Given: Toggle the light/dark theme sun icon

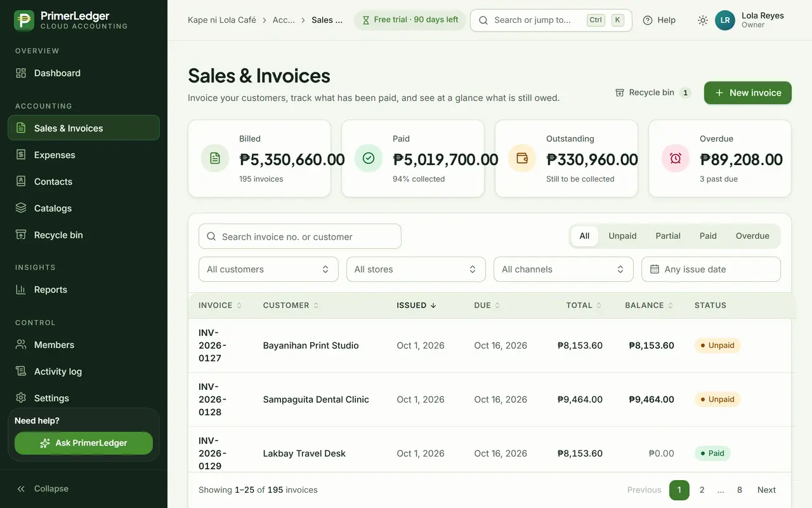Looking at the screenshot, I should (702, 20).
